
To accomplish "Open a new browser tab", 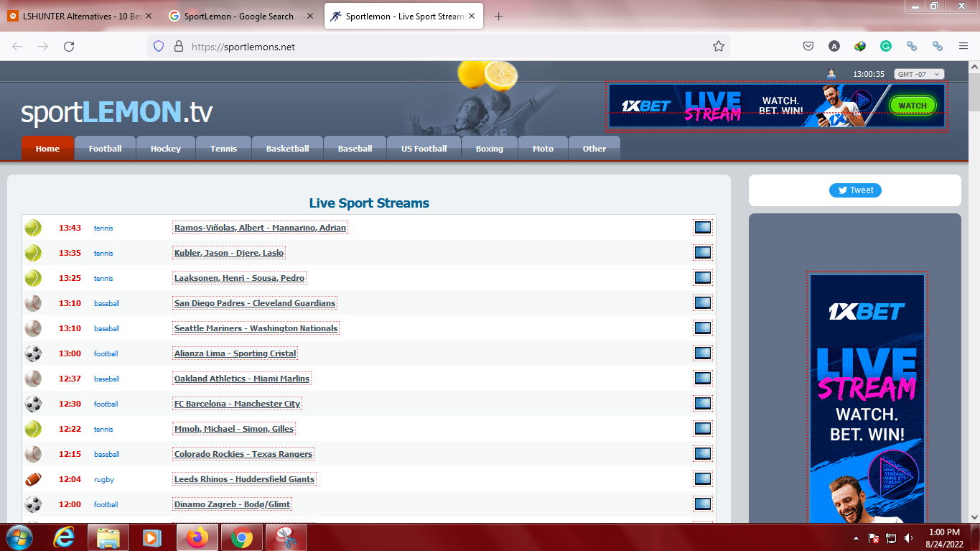I will pos(499,17).
